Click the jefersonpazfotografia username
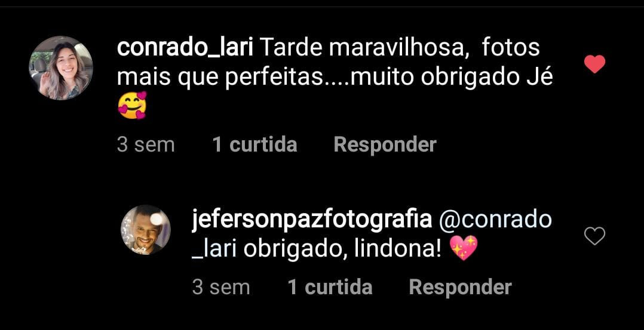644x330 pixels. tap(312, 220)
